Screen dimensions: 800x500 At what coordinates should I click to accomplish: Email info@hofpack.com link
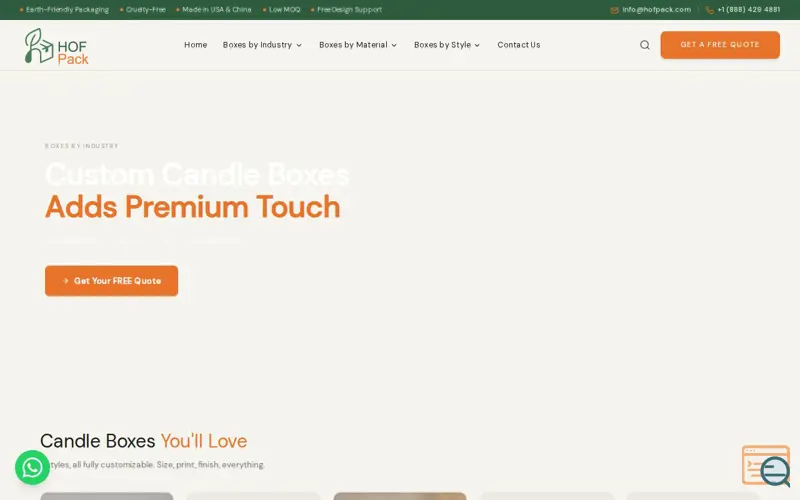656,10
